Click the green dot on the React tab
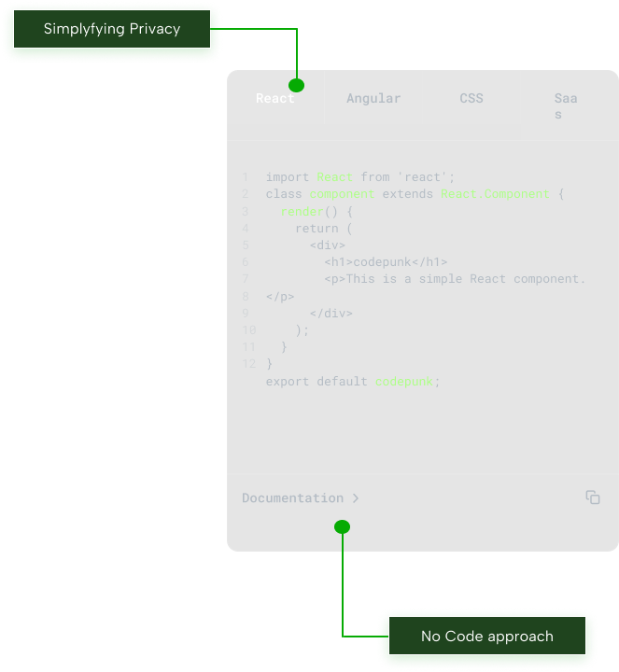 pyautogui.click(x=297, y=84)
